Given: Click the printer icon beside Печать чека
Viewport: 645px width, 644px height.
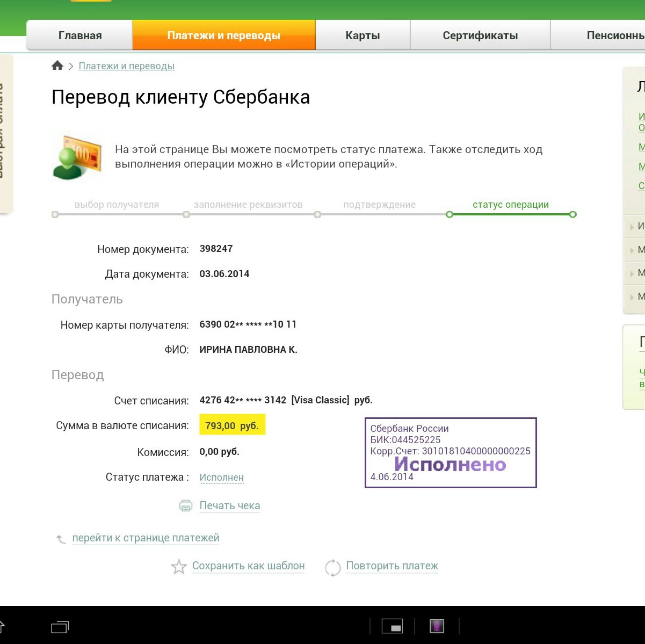Looking at the screenshot, I should 185,505.
